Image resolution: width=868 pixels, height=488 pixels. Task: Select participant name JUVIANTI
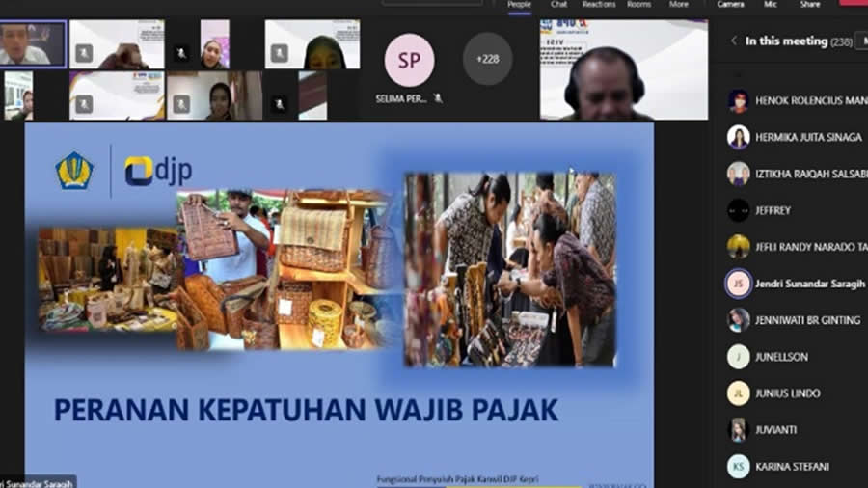click(x=776, y=430)
